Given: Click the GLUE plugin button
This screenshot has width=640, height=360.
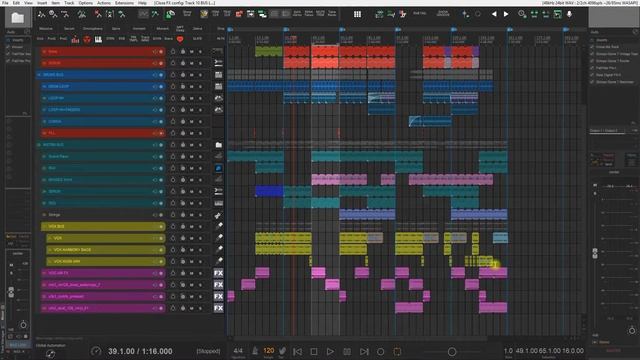Looking at the screenshot, I should pyautogui.click(x=198, y=39).
